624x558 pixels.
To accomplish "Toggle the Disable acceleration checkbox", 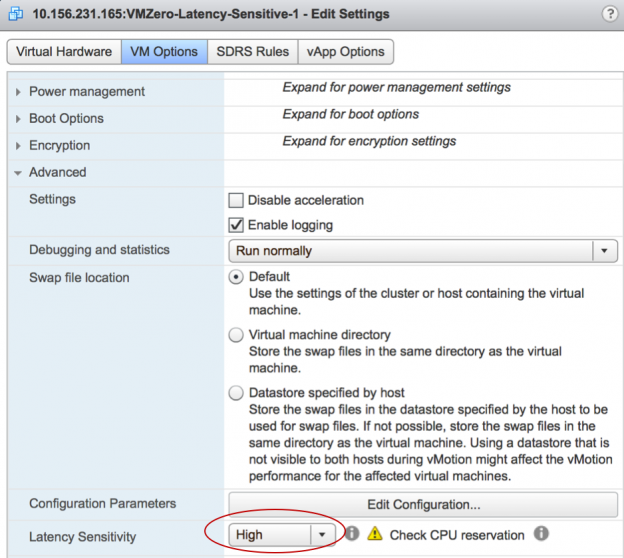I will (236, 200).
